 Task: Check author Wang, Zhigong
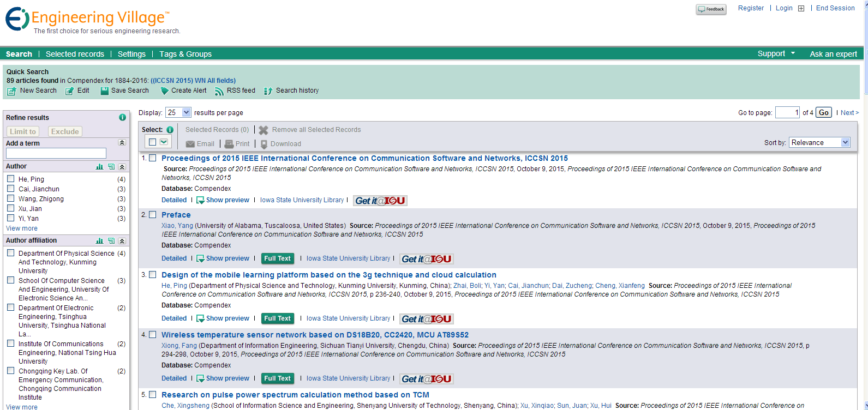point(10,198)
